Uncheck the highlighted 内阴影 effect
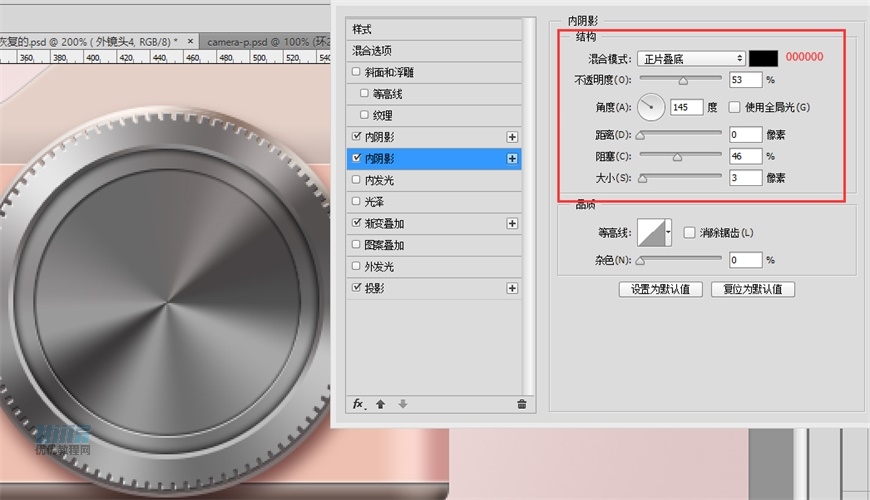This screenshot has width=870, height=500. 356,158
